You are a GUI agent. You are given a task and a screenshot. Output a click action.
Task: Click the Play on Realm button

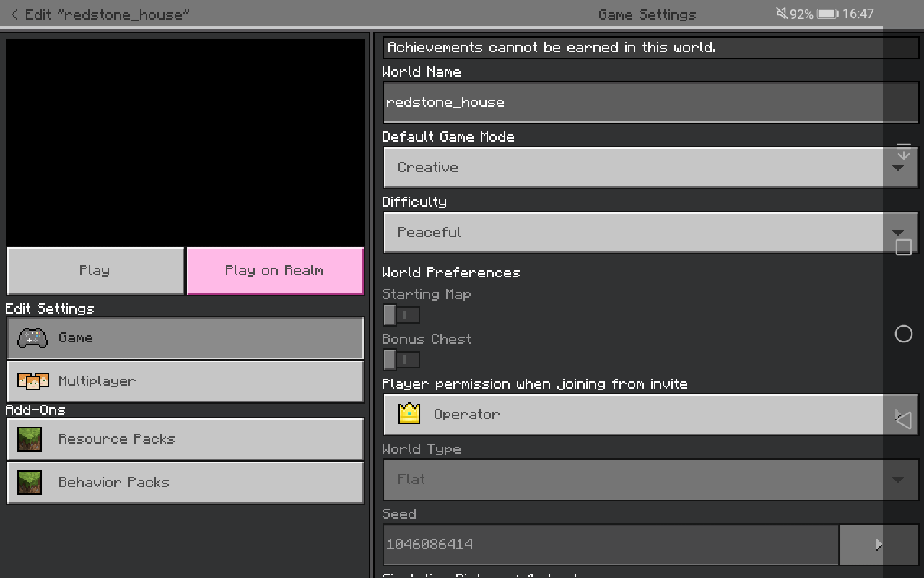coord(275,271)
